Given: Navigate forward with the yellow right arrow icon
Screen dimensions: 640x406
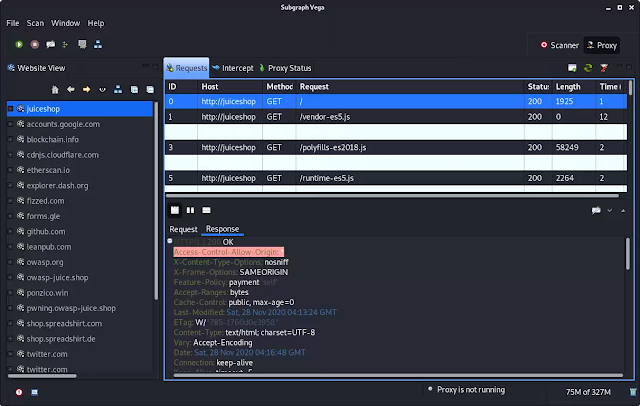Looking at the screenshot, I should point(87,89).
